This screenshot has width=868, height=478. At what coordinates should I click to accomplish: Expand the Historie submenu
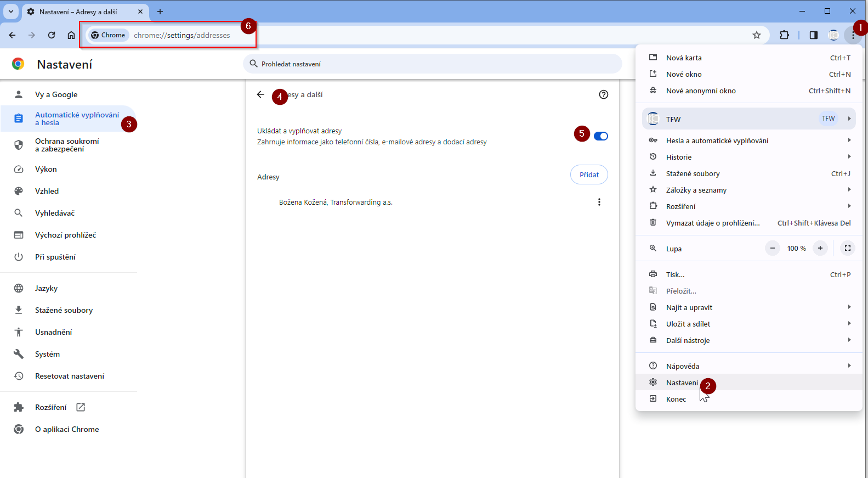point(748,157)
